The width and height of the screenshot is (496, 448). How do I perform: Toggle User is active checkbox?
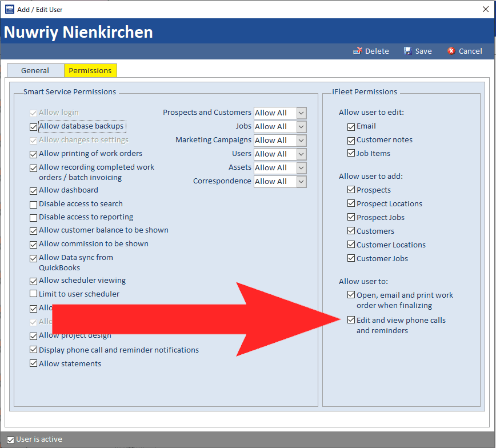(x=10, y=440)
